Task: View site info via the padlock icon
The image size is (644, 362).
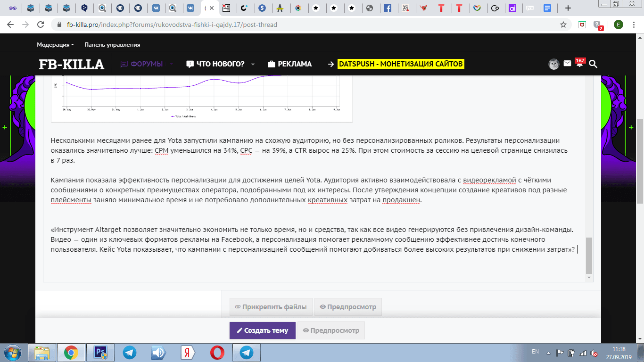Action: [59, 25]
